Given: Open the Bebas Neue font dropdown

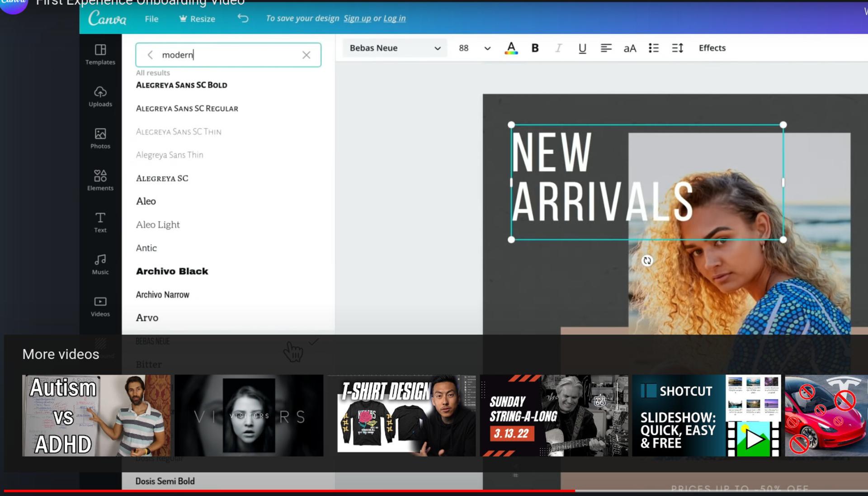Looking at the screenshot, I should (x=395, y=48).
